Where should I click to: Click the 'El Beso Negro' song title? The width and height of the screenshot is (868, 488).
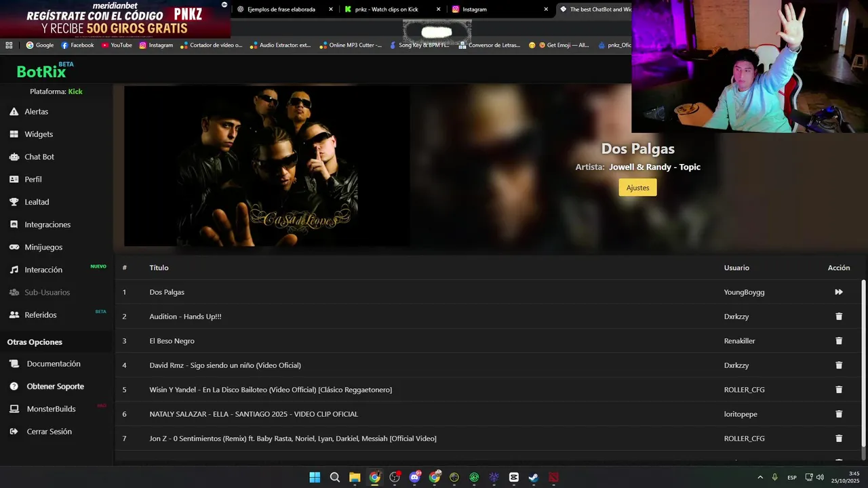[172, 341]
